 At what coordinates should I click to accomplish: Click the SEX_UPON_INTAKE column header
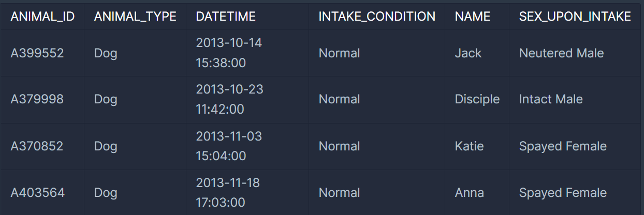pos(575,17)
